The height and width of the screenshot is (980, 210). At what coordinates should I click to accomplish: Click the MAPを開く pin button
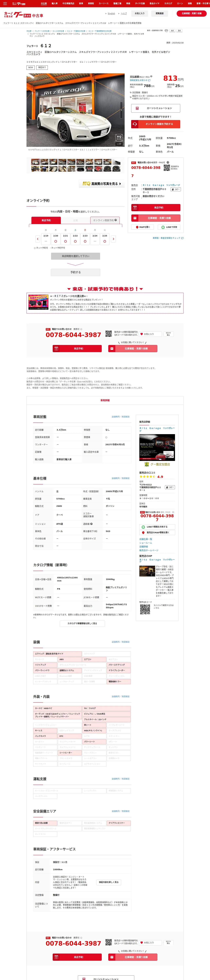[x=143, y=227]
